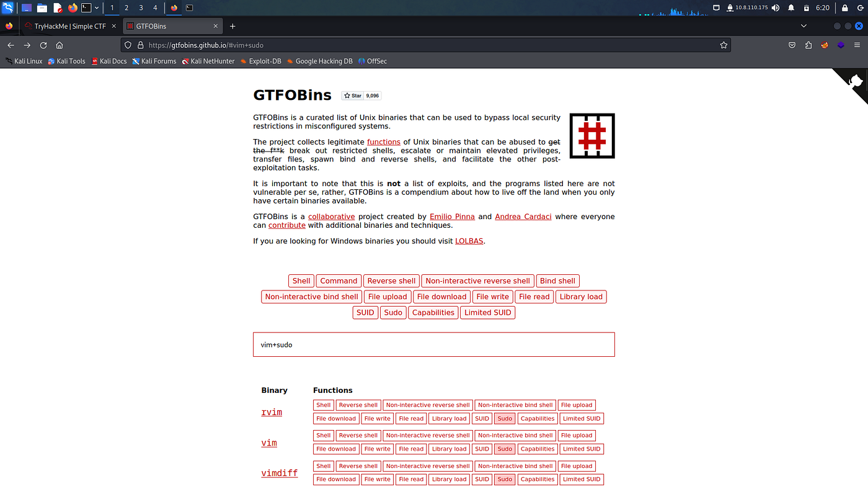
Task: Click the show desktop panel icon
Action: point(27,8)
